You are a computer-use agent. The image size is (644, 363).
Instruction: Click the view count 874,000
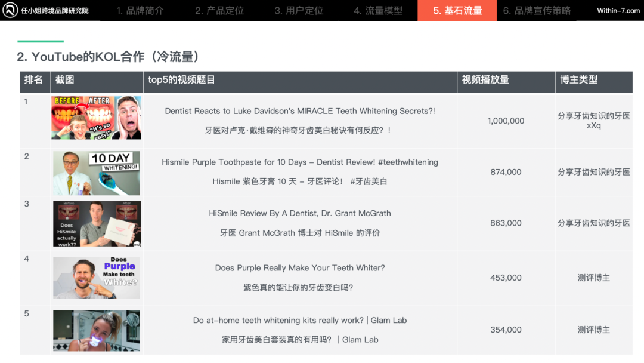pyautogui.click(x=506, y=172)
